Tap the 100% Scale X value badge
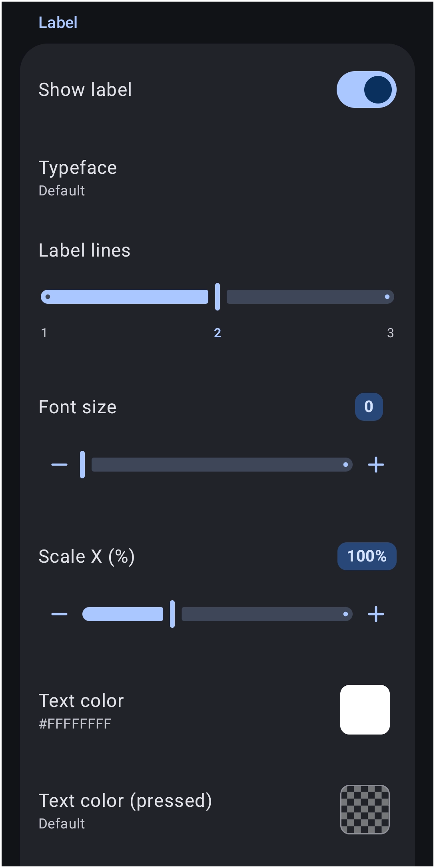 [367, 556]
